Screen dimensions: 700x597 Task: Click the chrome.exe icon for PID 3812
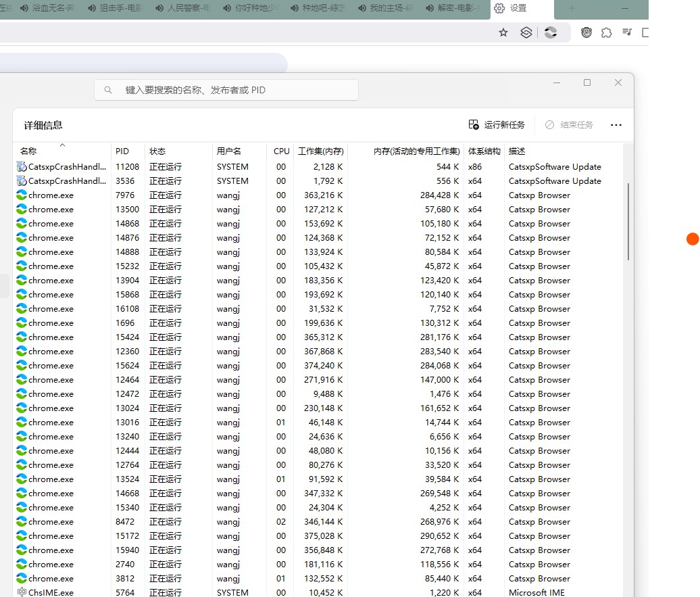22,578
